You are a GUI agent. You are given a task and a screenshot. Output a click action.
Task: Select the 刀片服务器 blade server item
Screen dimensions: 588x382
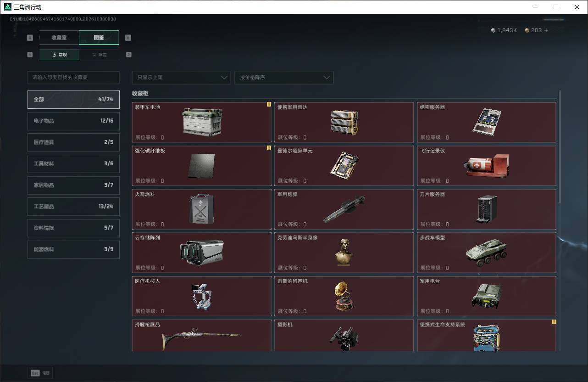487,209
